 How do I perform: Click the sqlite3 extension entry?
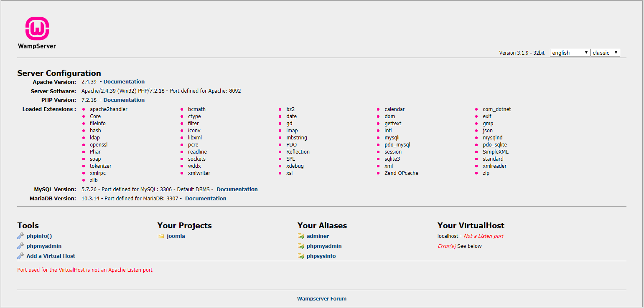tap(392, 159)
